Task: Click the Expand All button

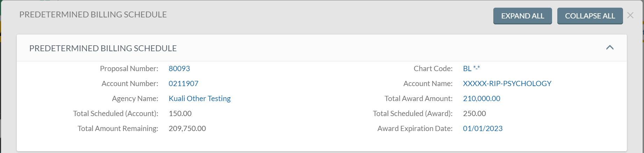Action: coord(522,16)
